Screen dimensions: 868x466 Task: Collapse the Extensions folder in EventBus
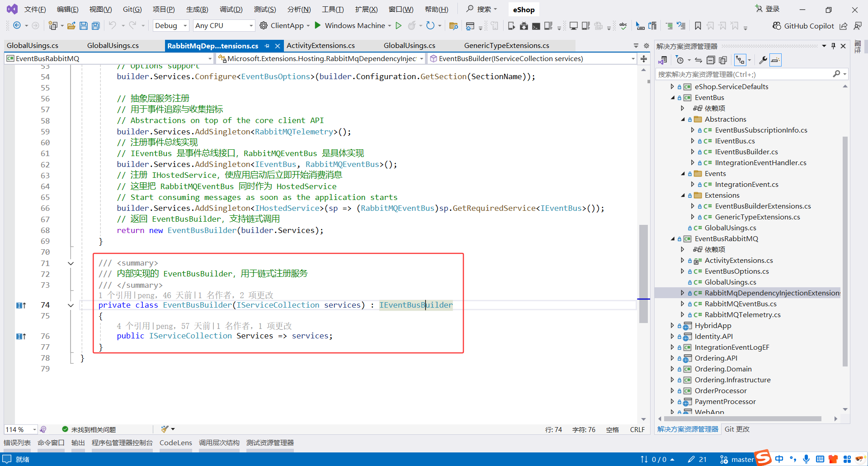pyautogui.click(x=683, y=195)
